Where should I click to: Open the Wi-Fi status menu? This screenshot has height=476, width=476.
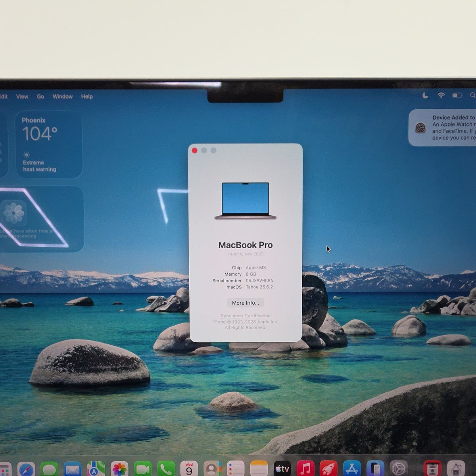click(x=441, y=95)
